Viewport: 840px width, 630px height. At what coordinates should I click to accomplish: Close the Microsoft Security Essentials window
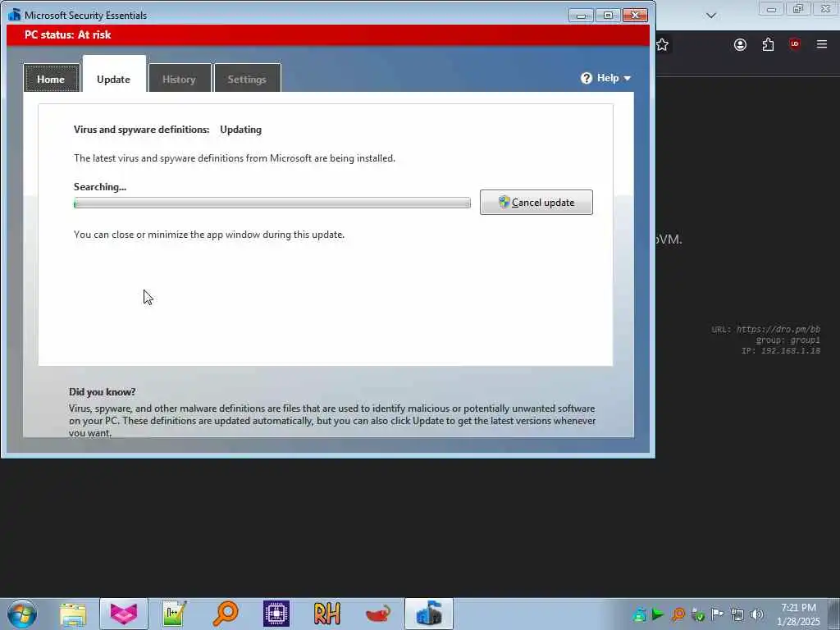click(x=635, y=15)
